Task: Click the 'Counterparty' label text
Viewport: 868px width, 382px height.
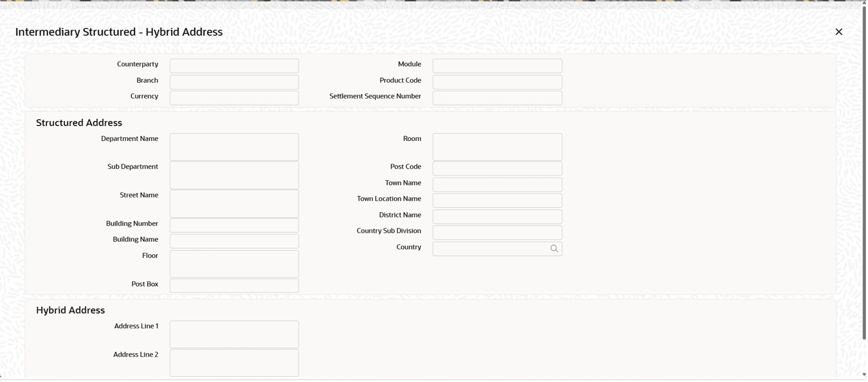Action: click(138, 64)
